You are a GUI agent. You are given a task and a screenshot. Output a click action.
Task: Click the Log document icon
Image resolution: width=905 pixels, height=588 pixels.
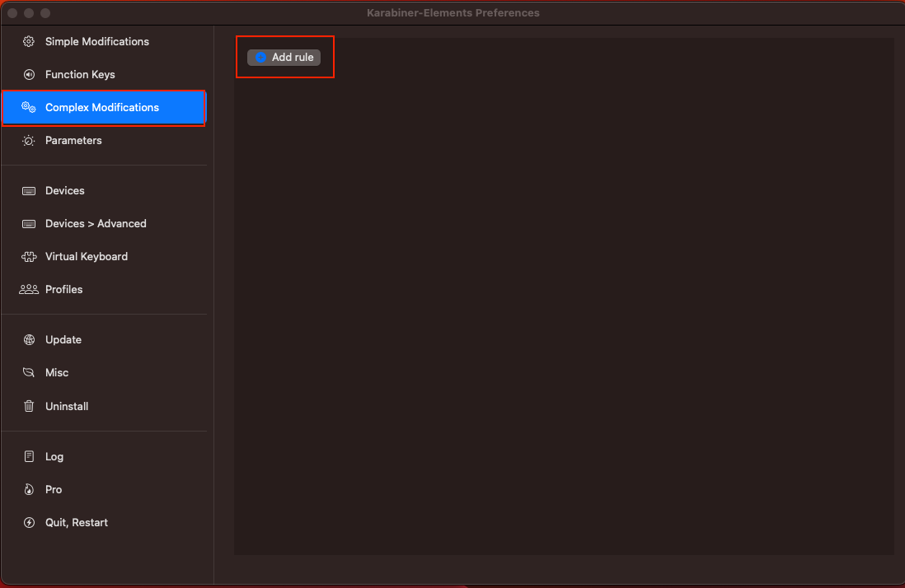coord(27,456)
